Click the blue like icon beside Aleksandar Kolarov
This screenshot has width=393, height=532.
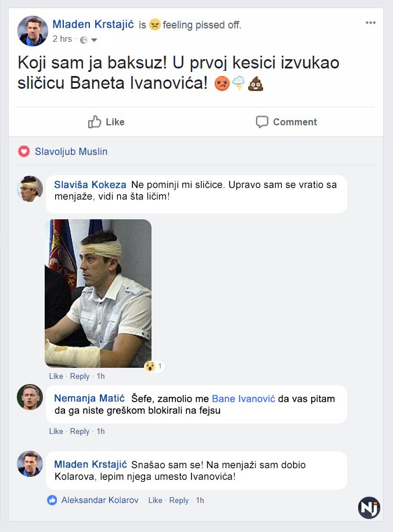point(52,500)
